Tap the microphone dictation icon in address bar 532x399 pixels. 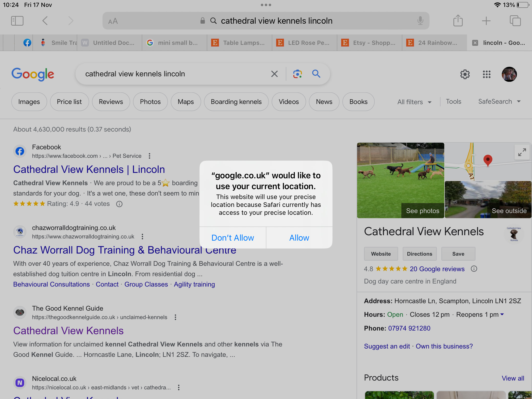[420, 21]
